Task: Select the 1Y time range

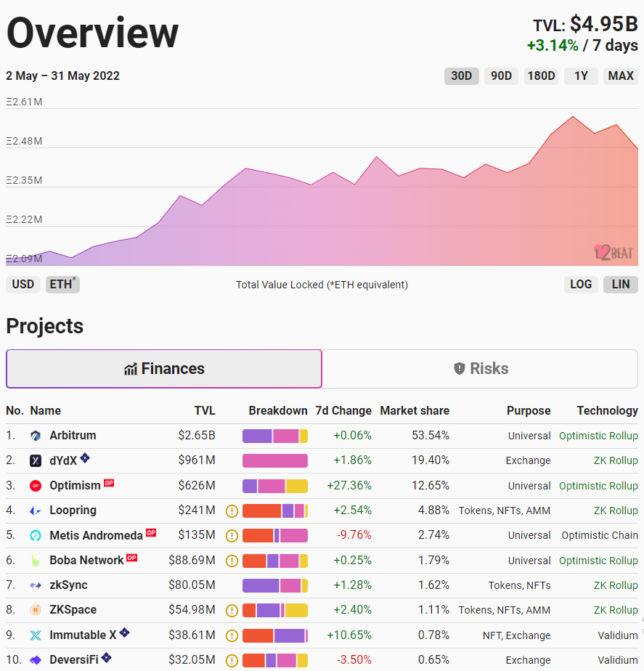Action: [x=581, y=76]
